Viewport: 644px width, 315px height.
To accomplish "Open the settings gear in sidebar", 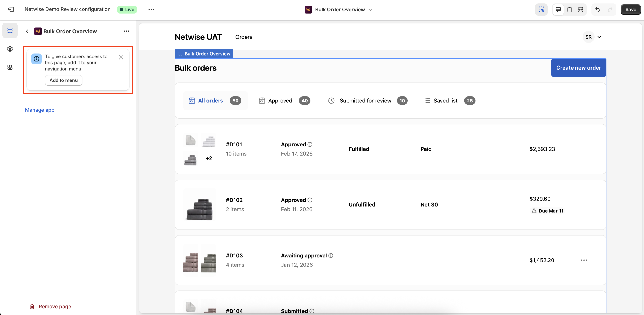I will [10, 49].
